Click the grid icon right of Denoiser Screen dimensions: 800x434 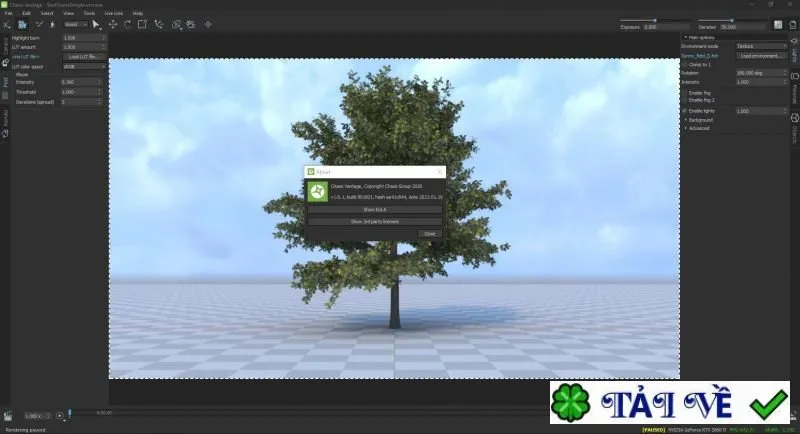coord(778,25)
